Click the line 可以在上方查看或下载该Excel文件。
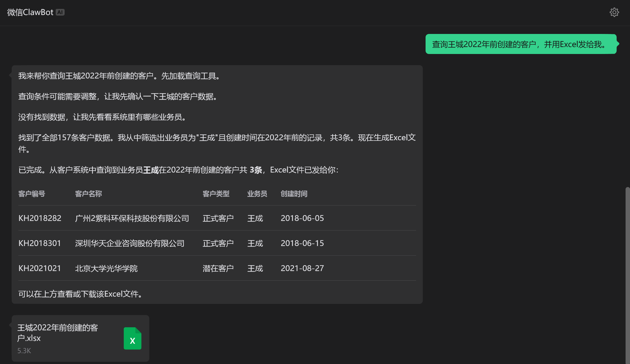 (81, 294)
